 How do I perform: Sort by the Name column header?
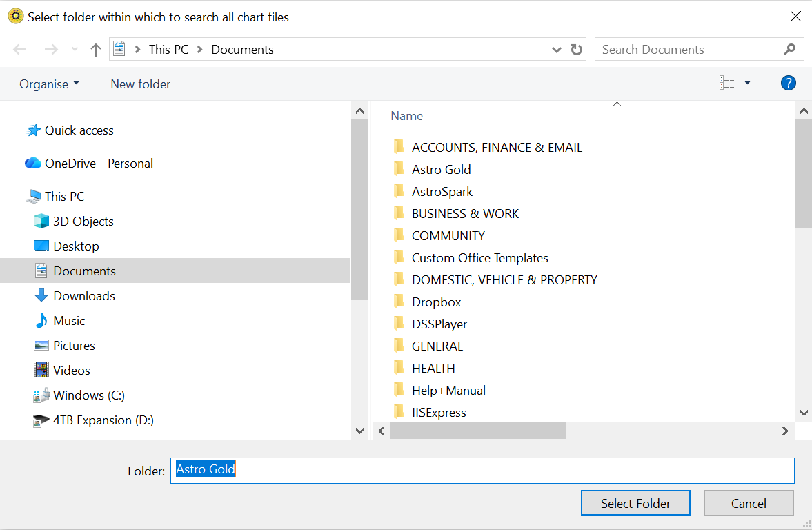point(406,116)
